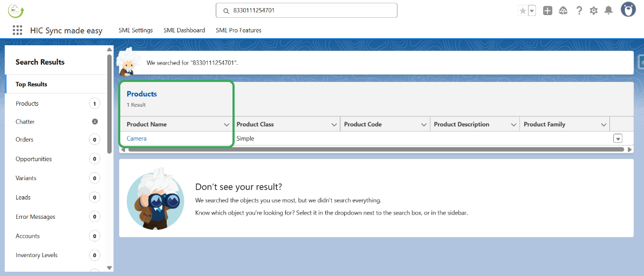Screen dimensions: 644x276
Task: Open the Camera product record
Action: tap(136, 139)
